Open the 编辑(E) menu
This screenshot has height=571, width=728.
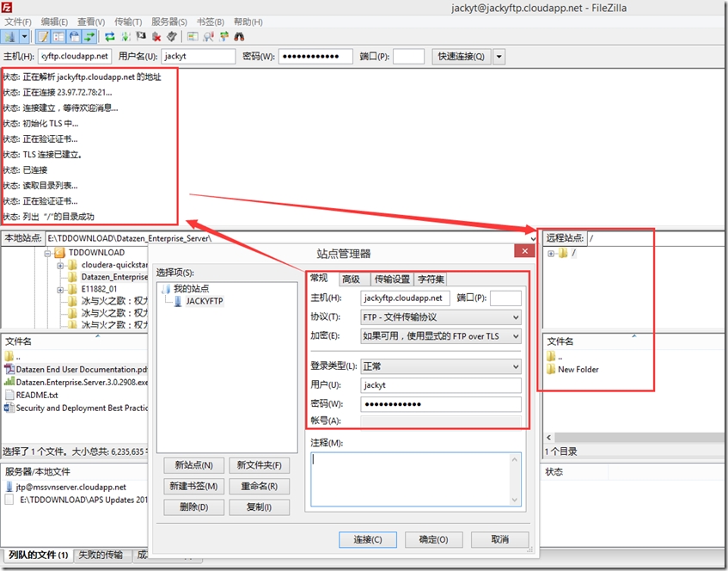(x=54, y=21)
